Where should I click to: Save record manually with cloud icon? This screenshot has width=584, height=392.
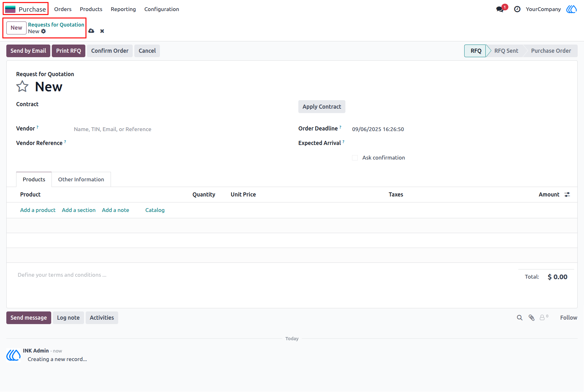click(91, 31)
